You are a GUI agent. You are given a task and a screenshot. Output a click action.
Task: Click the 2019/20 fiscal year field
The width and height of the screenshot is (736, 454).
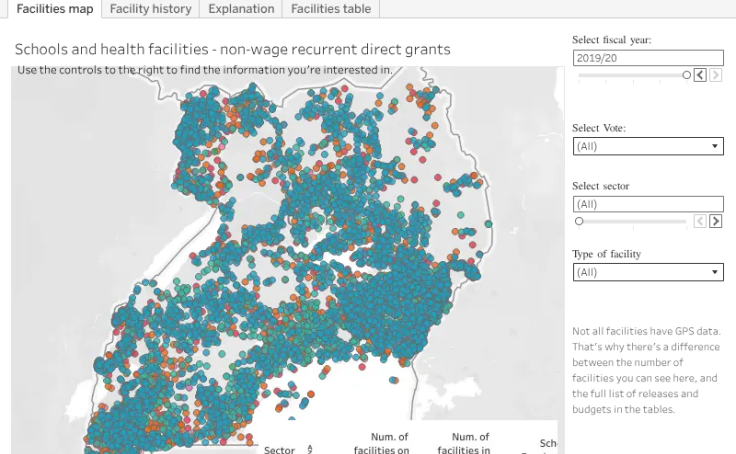pos(648,58)
